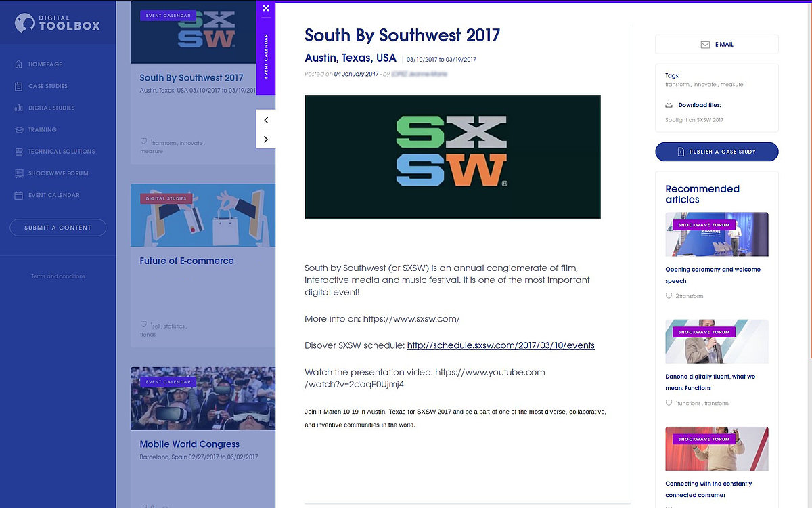
Task: Click the '03/10/2017 to 03/19/2017' article date range
Action: point(441,60)
